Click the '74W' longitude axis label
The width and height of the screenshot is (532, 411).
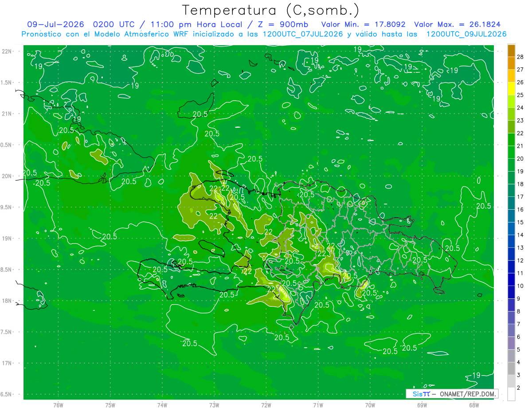[x=162, y=405]
